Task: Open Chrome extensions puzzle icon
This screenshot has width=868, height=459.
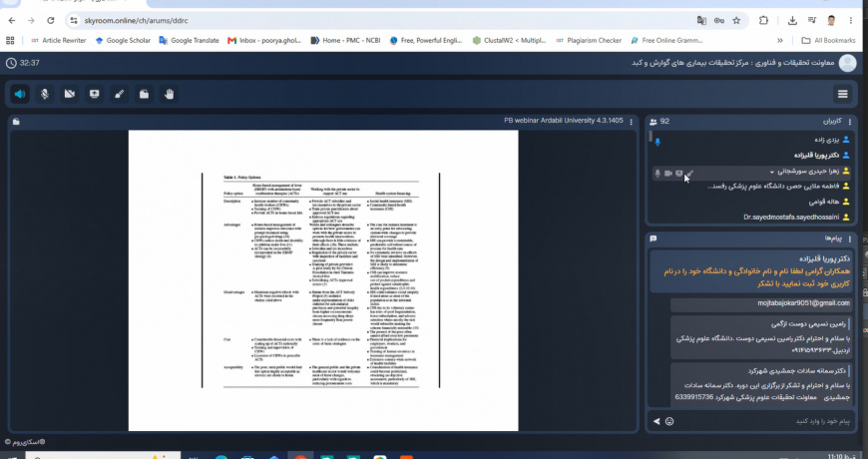Action: [x=763, y=21]
